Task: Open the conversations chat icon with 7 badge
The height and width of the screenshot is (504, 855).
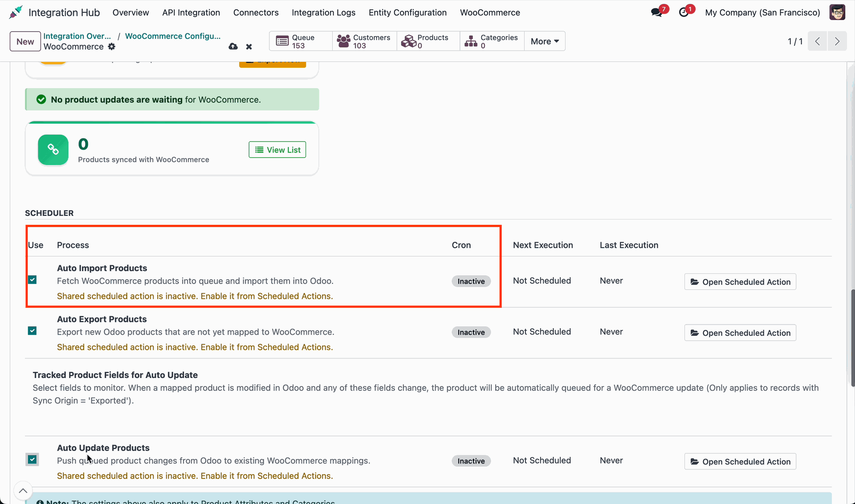Action: tap(657, 12)
